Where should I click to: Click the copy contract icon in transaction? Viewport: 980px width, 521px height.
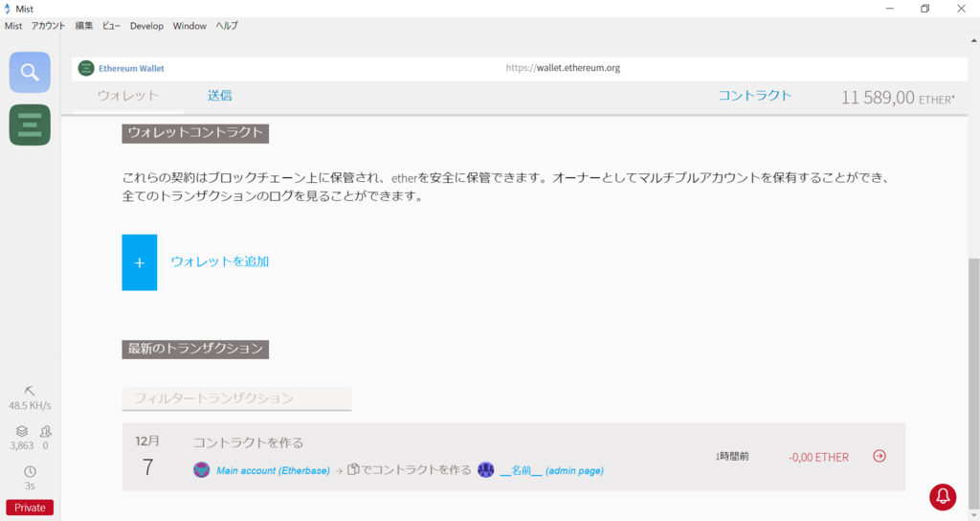click(353, 469)
